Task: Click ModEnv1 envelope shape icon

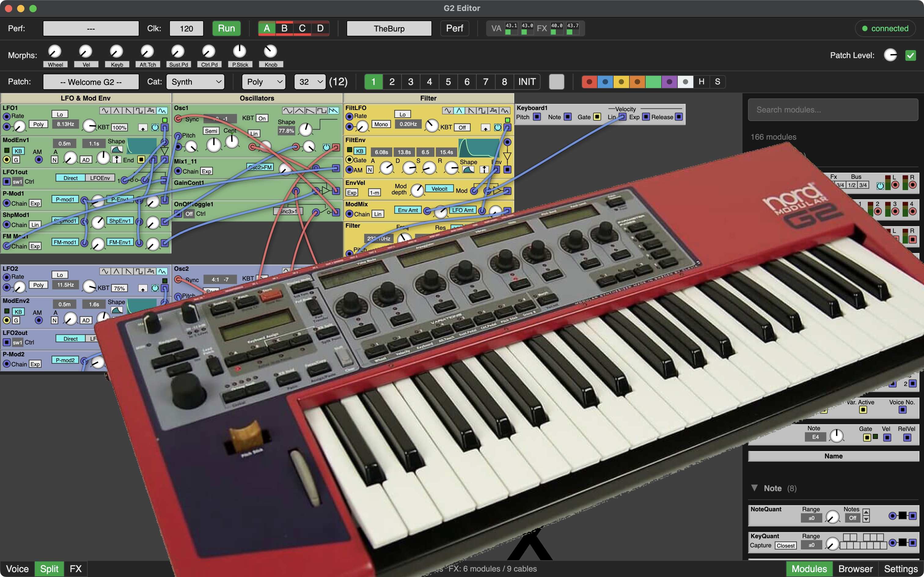Action: coord(117,149)
